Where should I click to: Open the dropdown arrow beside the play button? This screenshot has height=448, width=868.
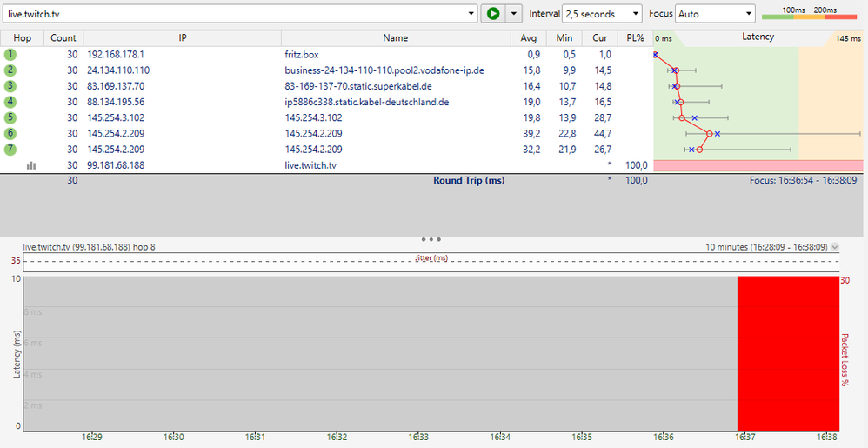coord(515,14)
